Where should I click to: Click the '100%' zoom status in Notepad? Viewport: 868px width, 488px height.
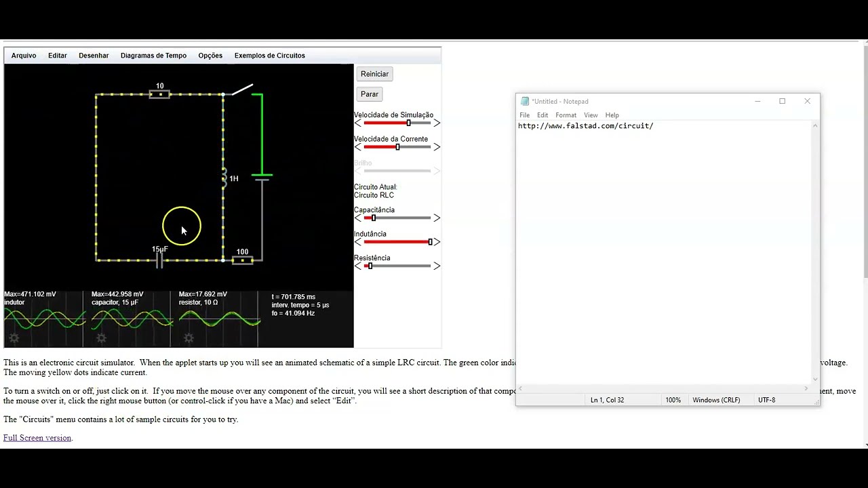coord(673,400)
